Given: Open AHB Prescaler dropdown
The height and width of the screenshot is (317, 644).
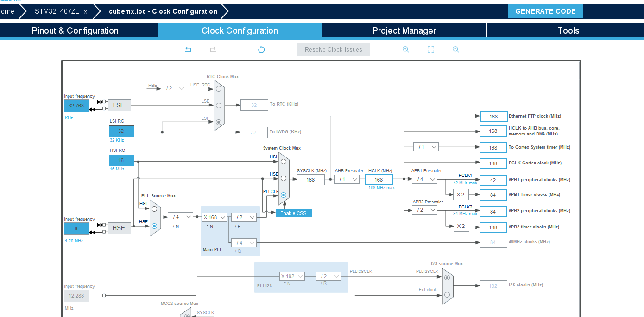Looking at the screenshot, I should click(x=347, y=179).
